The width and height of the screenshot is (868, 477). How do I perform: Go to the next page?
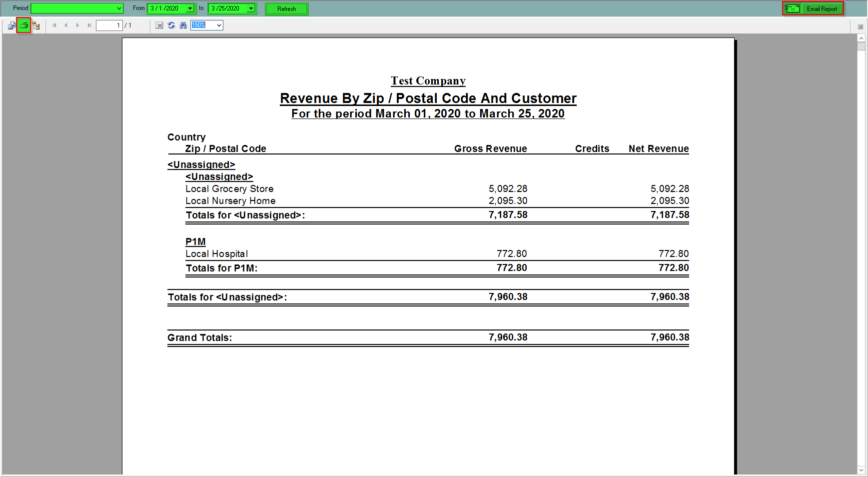tap(77, 25)
